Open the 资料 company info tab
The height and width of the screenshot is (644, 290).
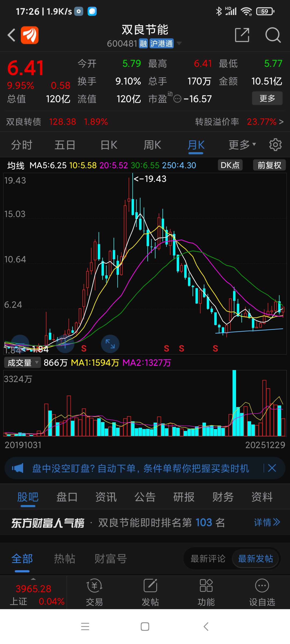point(262,497)
